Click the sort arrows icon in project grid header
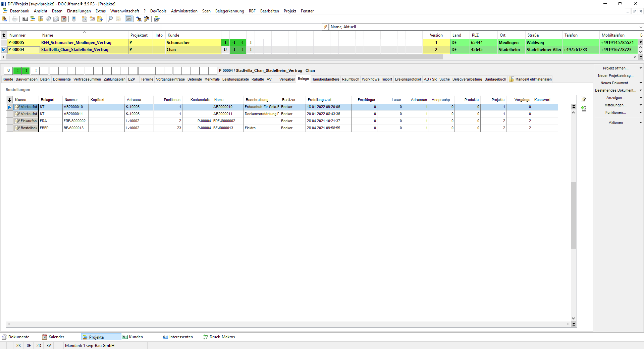The height and width of the screenshot is (349, 644). point(4,35)
